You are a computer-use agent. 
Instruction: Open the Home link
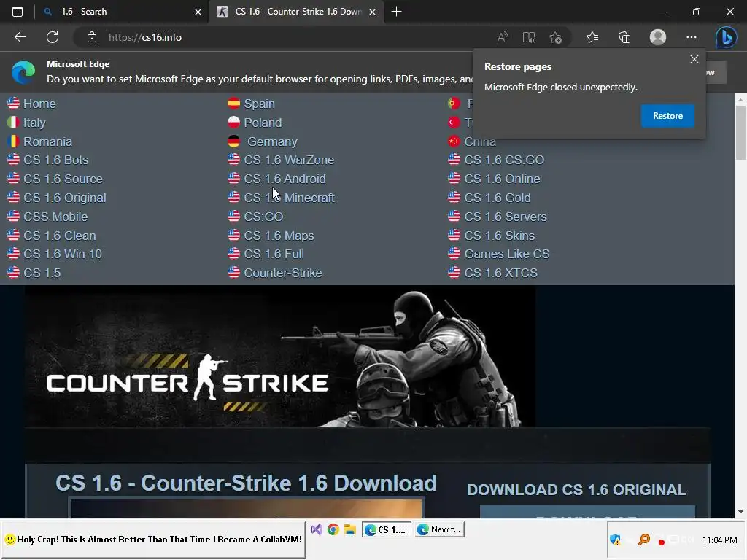coord(39,104)
